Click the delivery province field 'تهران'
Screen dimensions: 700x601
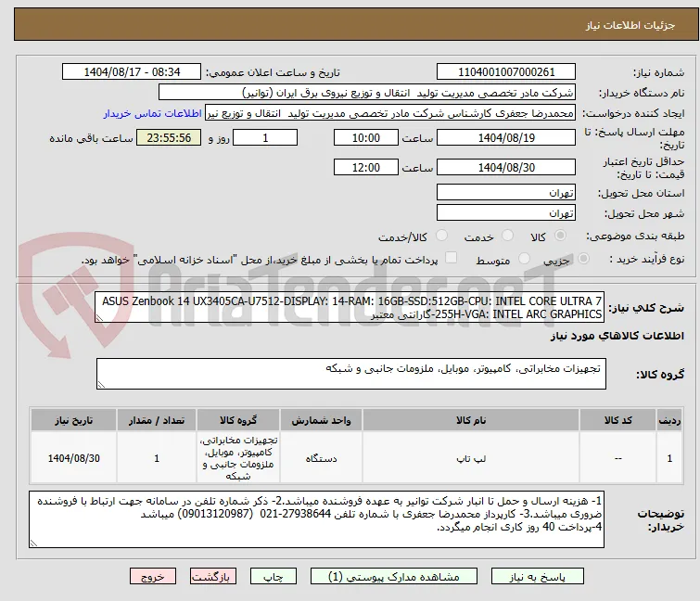tap(506, 192)
